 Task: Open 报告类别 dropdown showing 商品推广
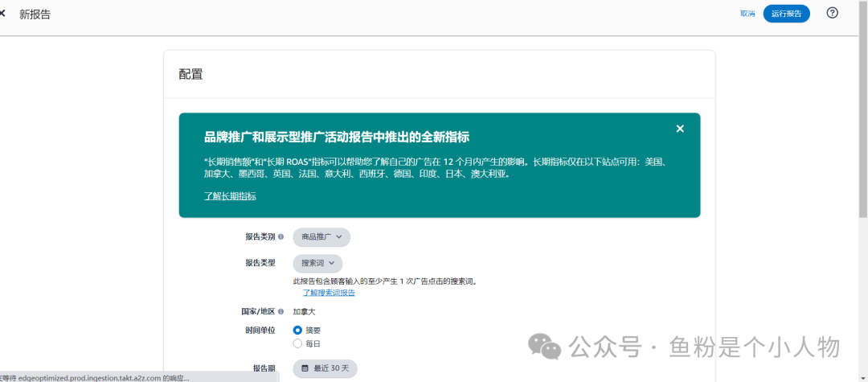[321, 236]
